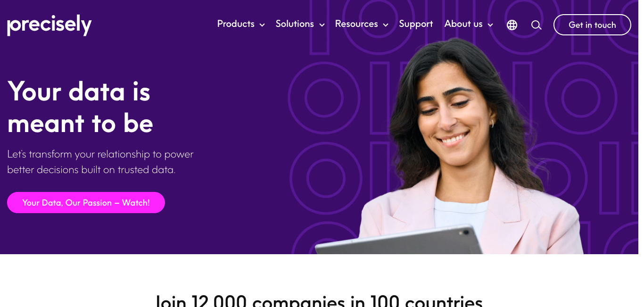This screenshot has height=307, width=644.
Task: Expand the About us chevron arrow
Action: click(490, 25)
